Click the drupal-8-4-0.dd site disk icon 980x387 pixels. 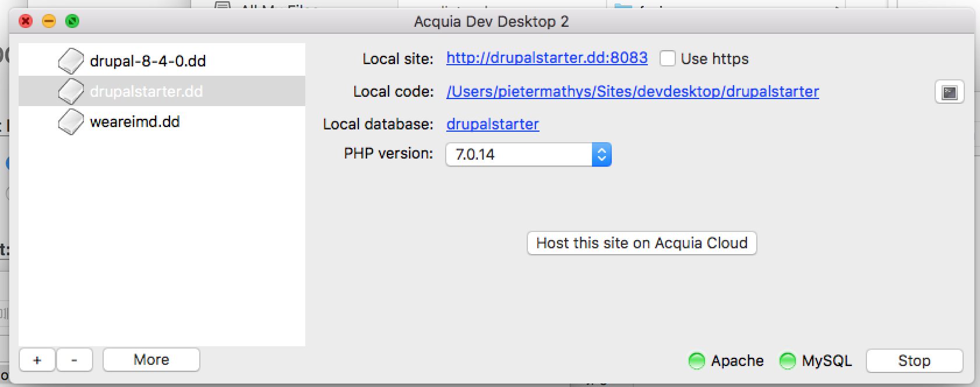(x=71, y=61)
